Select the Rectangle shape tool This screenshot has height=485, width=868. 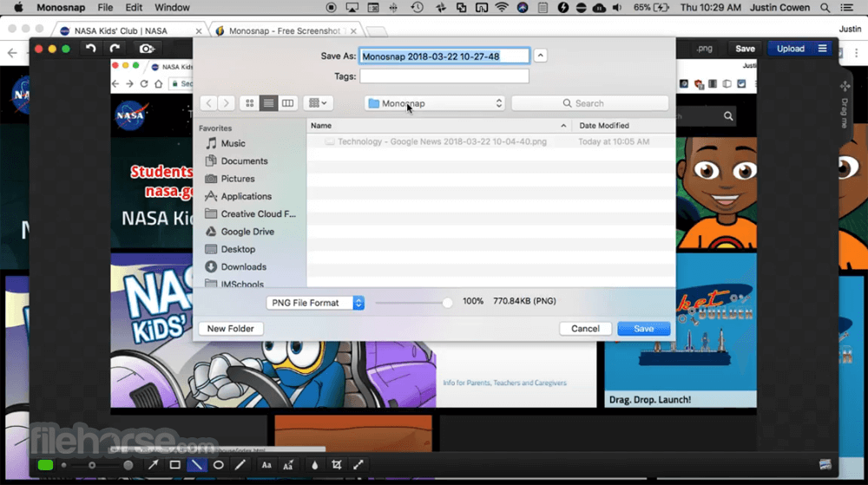point(175,465)
